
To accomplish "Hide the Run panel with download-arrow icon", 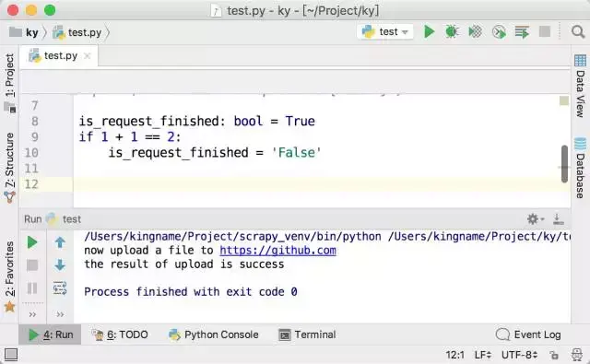I will pyautogui.click(x=558, y=218).
